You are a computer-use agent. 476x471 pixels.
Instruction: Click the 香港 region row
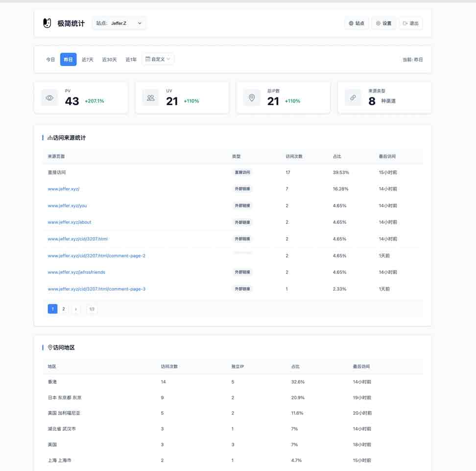(233, 382)
